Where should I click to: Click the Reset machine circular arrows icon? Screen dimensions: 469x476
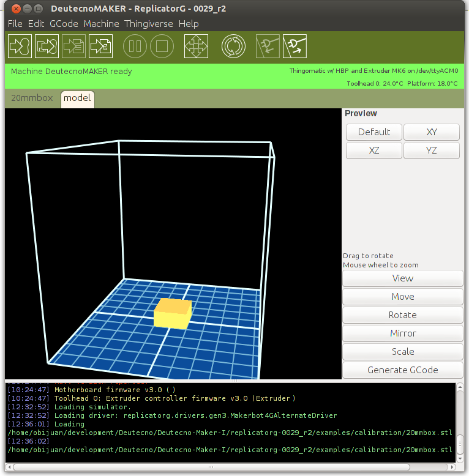click(x=233, y=46)
